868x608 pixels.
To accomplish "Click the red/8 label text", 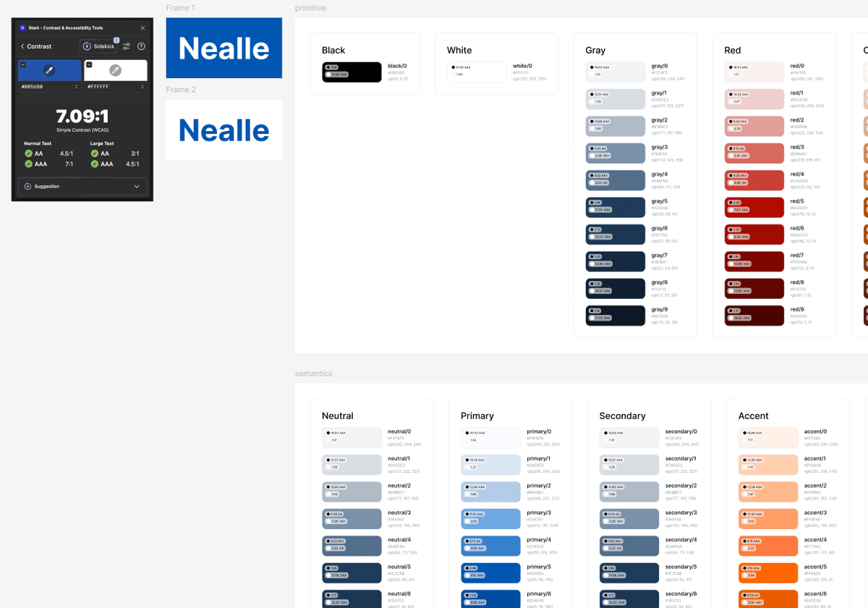I will click(797, 282).
